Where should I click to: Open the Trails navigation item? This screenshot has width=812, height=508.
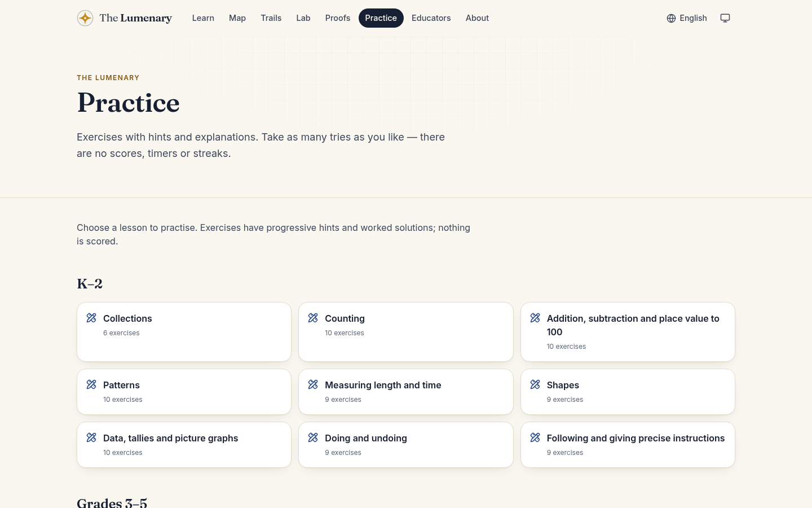point(271,18)
